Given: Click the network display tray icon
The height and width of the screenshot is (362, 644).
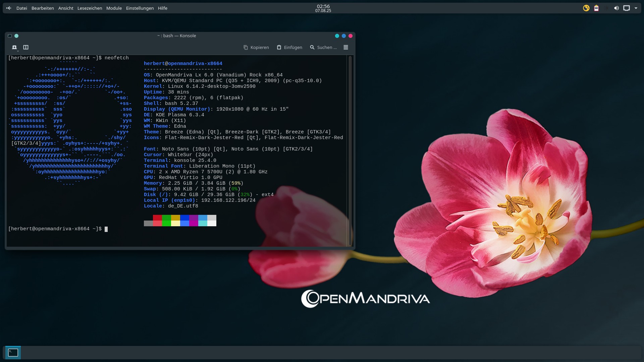Looking at the screenshot, I should tap(626, 8).
